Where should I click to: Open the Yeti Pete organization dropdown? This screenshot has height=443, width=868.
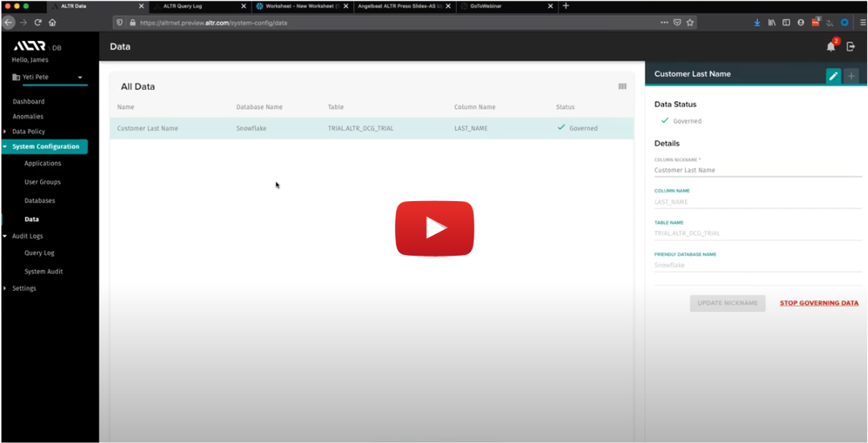point(50,77)
